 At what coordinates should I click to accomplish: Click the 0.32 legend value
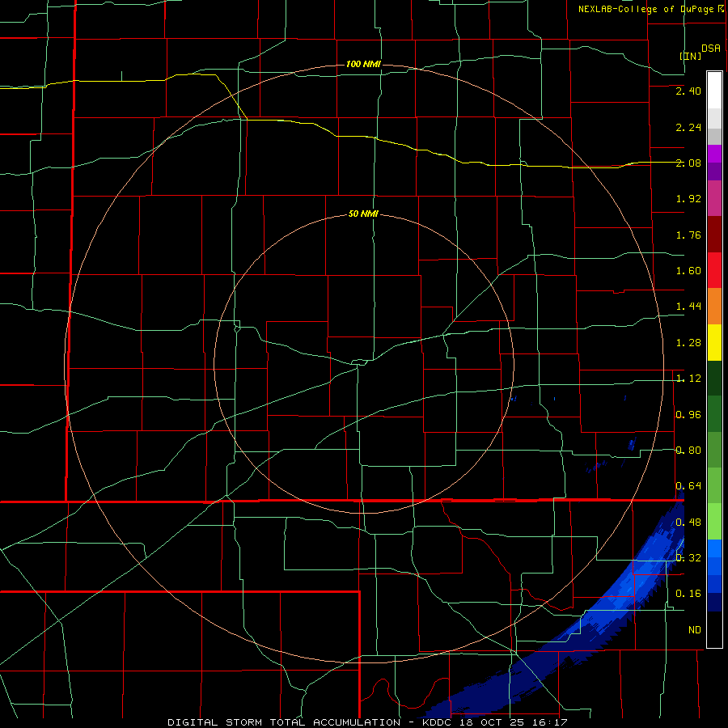coord(688,558)
